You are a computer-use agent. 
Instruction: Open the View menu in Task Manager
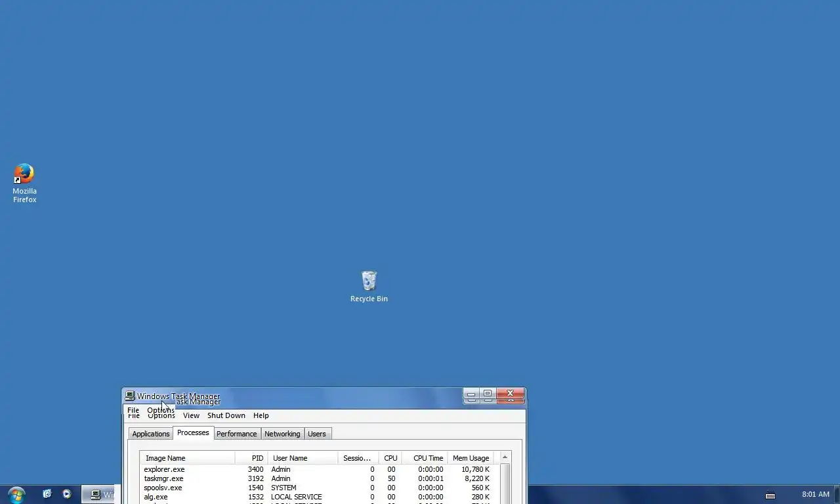coord(191,415)
